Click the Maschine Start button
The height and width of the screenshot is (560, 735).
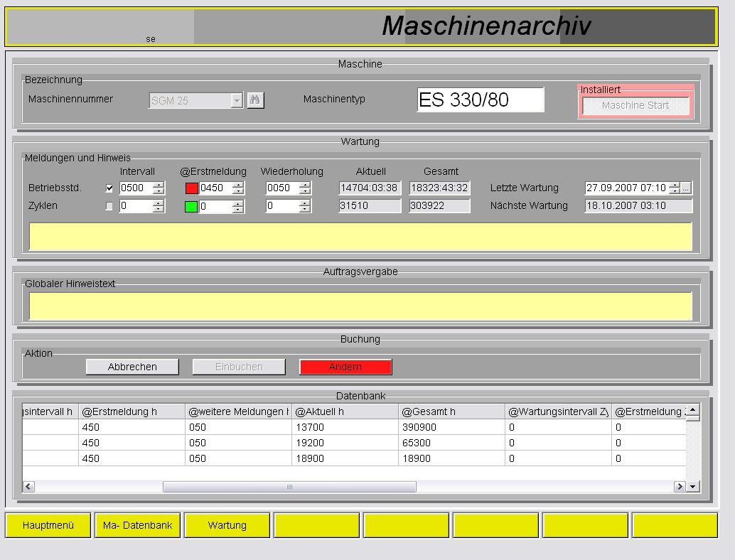(x=635, y=105)
